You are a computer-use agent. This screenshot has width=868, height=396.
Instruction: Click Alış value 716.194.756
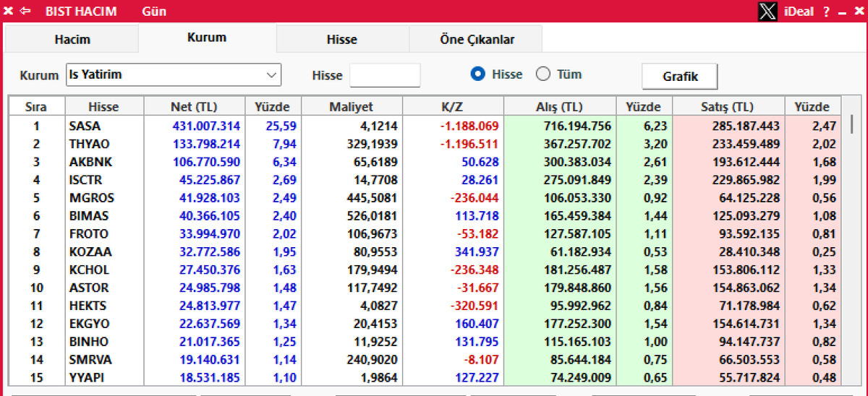point(577,126)
